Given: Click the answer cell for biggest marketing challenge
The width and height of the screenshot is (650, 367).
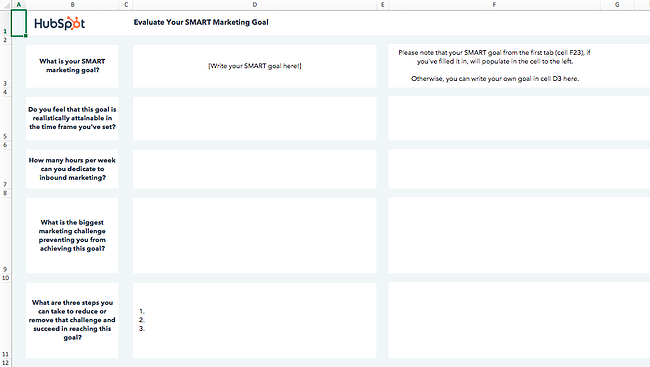Looking at the screenshot, I should [x=255, y=236].
